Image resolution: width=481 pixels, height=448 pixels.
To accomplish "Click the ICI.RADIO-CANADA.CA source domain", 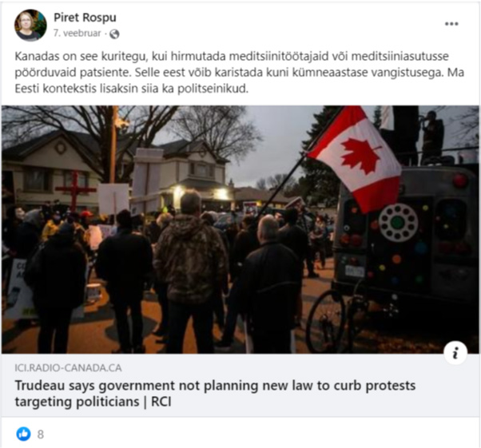I will [x=68, y=367].
